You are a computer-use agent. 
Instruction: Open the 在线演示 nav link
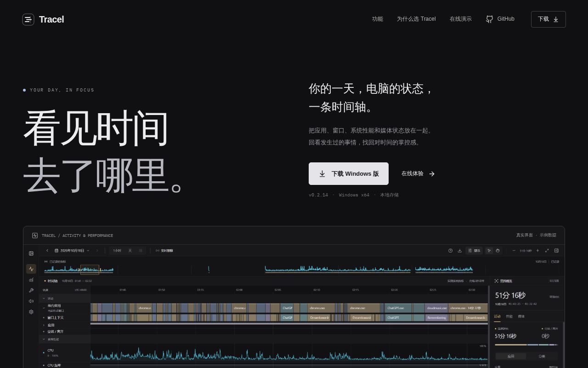pyautogui.click(x=461, y=19)
